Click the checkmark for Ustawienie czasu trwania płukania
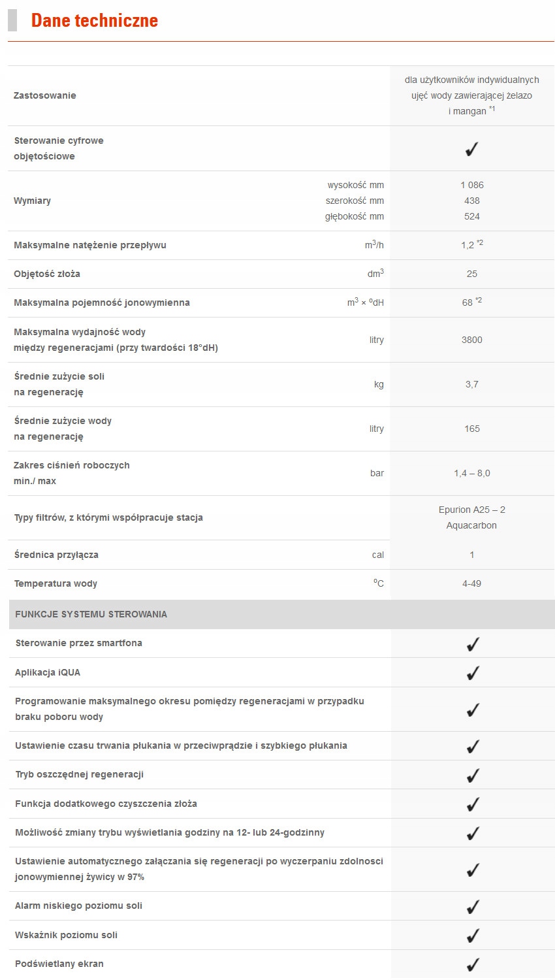This screenshot has width=555, height=980. pyautogui.click(x=473, y=746)
